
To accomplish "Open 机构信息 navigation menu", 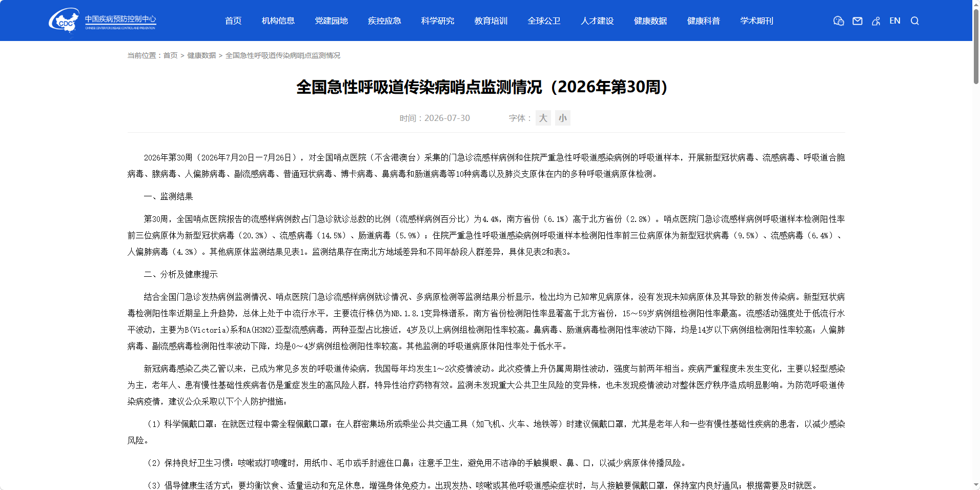I will click(278, 21).
